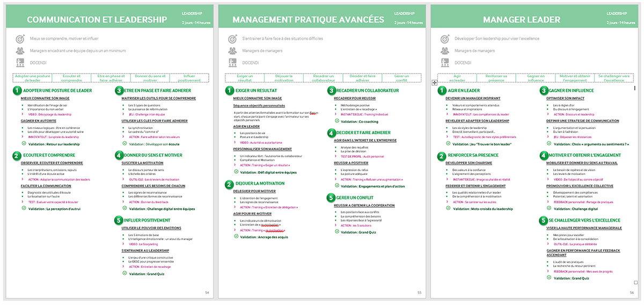The image size is (644, 308).
Task: Click the check icon beside 'Validation : Retour sur leadership'
Action: pyautogui.click(x=24, y=144)
